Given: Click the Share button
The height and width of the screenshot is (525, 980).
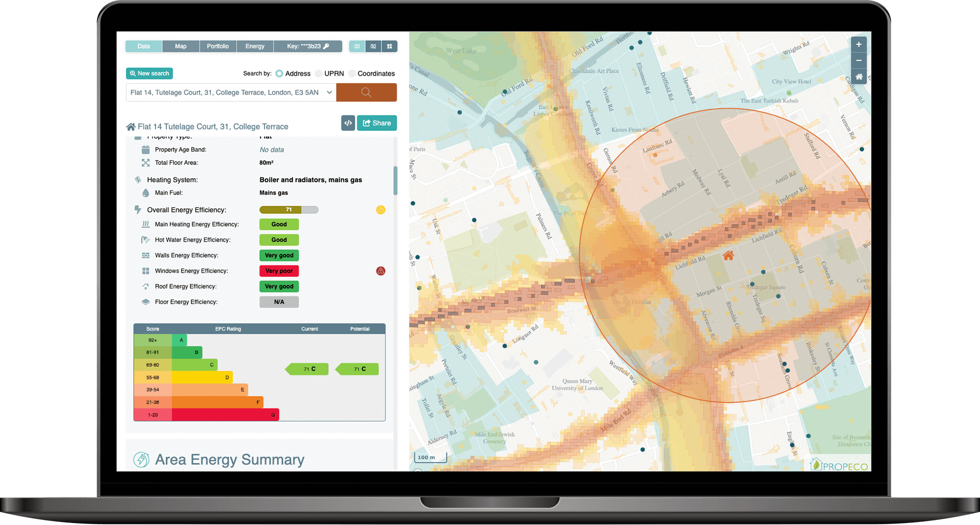Looking at the screenshot, I should pyautogui.click(x=377, y=123).
